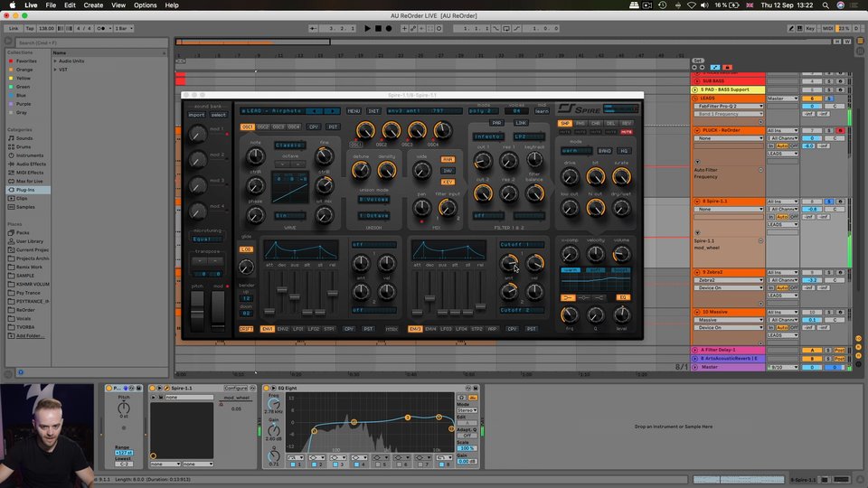Toggle the loop switch in transport
The image size is (868, 488).
click(x=506, y=28)
